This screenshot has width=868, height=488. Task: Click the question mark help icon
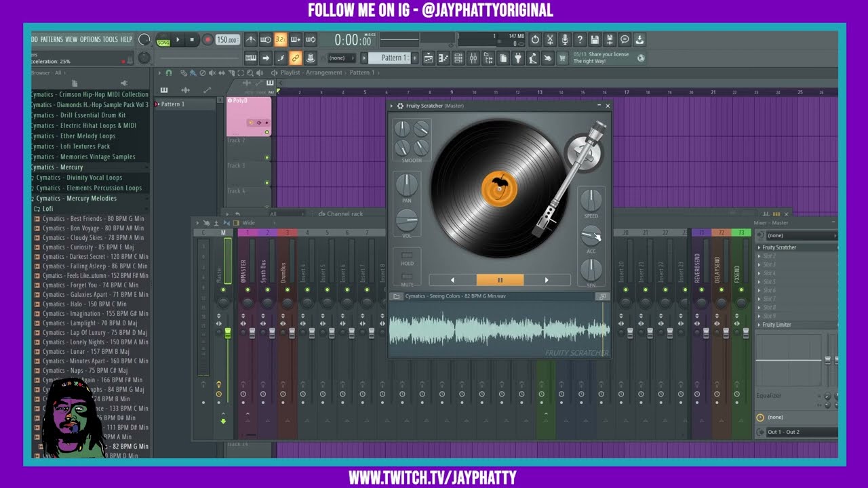pos(580,40)
